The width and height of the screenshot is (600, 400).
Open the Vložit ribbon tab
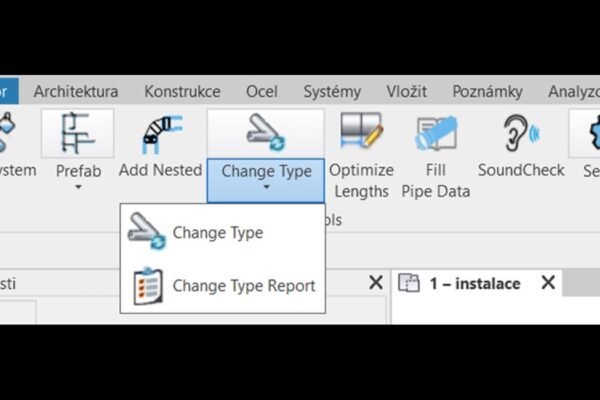point(406,92)
